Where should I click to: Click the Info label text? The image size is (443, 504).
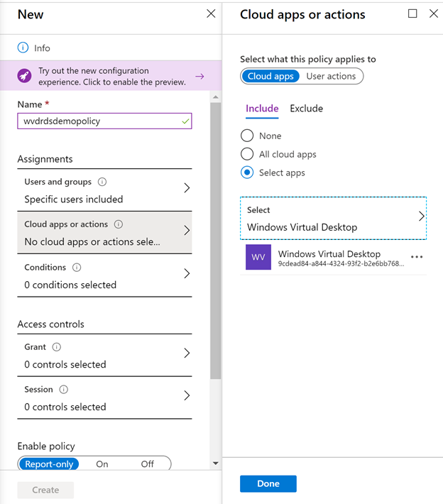42,48
